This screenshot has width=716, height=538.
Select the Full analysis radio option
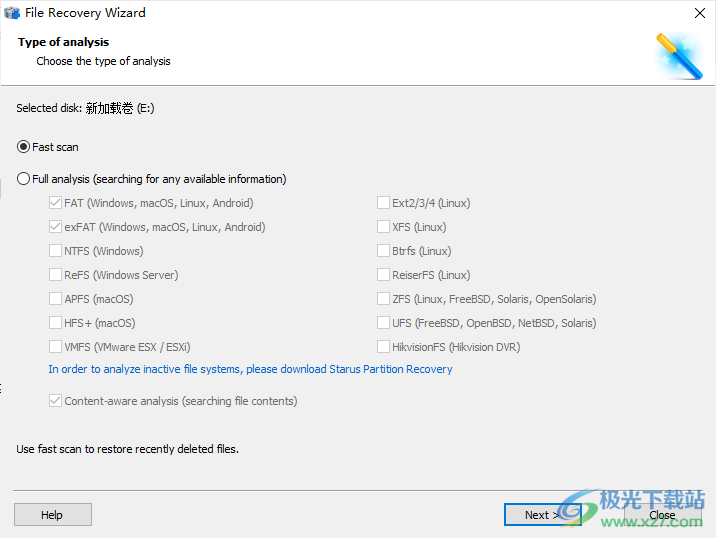(24, 179)
